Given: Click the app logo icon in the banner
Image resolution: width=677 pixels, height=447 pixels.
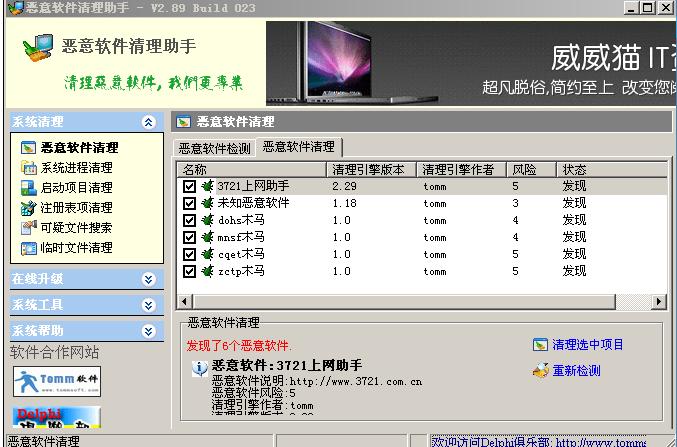Looking at the screenshot, I should tap(38, 47).
